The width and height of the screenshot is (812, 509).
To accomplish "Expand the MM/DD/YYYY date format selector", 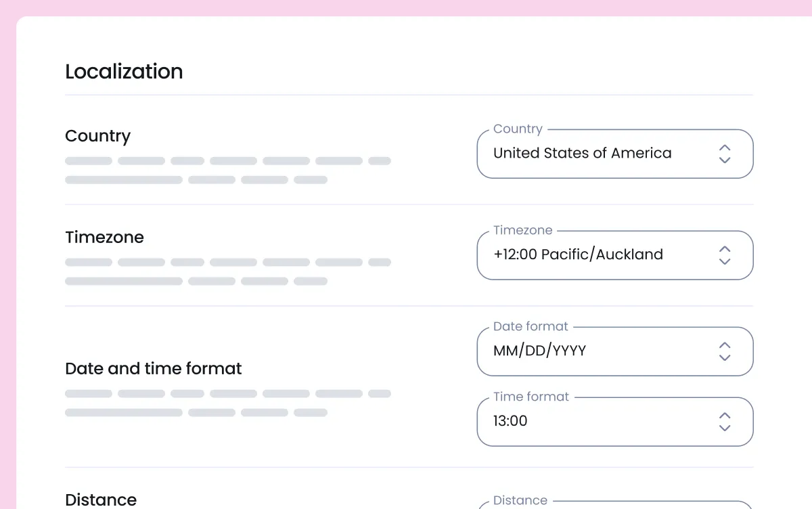I will [x=615, y=351].
